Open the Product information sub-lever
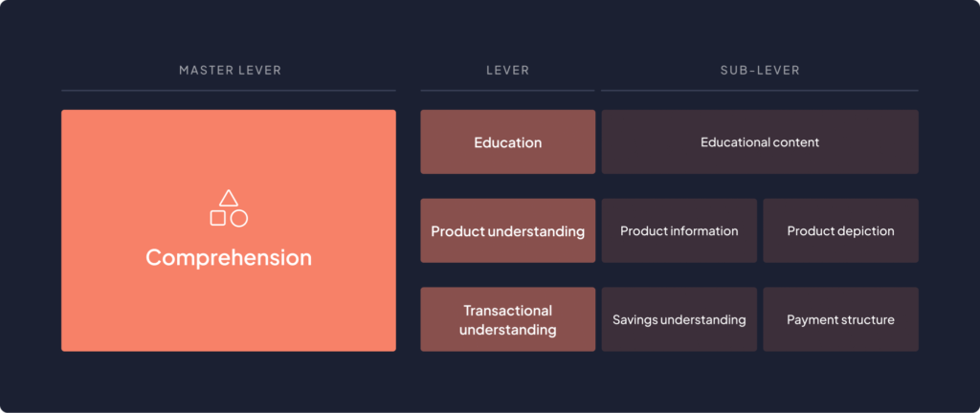 pos(679,231)
